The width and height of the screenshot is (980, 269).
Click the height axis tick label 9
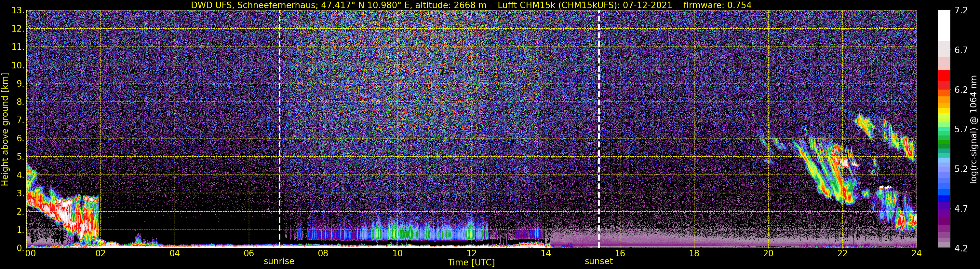[20, 84]
